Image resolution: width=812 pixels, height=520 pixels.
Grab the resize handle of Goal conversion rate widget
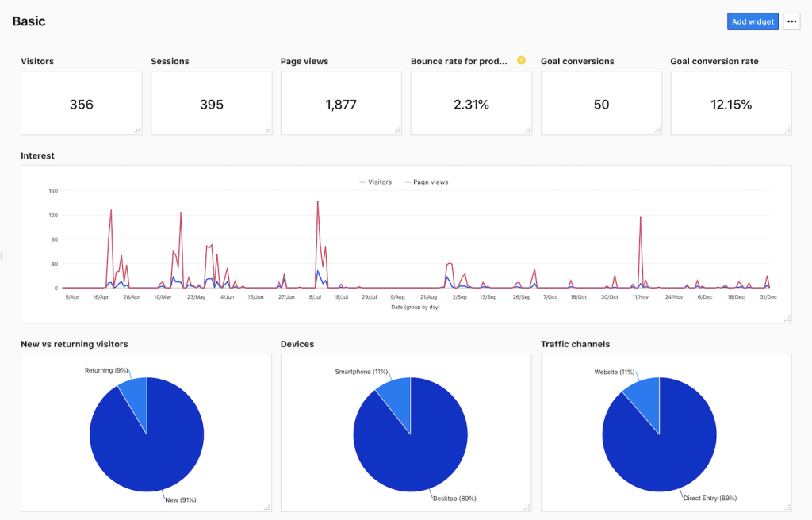pyautogui.click(x=787, y=131)
